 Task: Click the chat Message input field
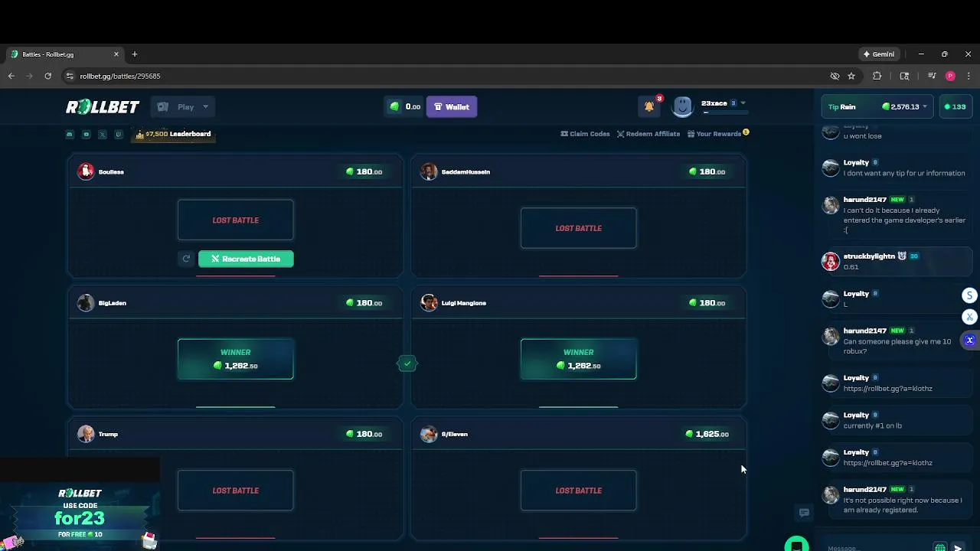click(x=877, y=548)
